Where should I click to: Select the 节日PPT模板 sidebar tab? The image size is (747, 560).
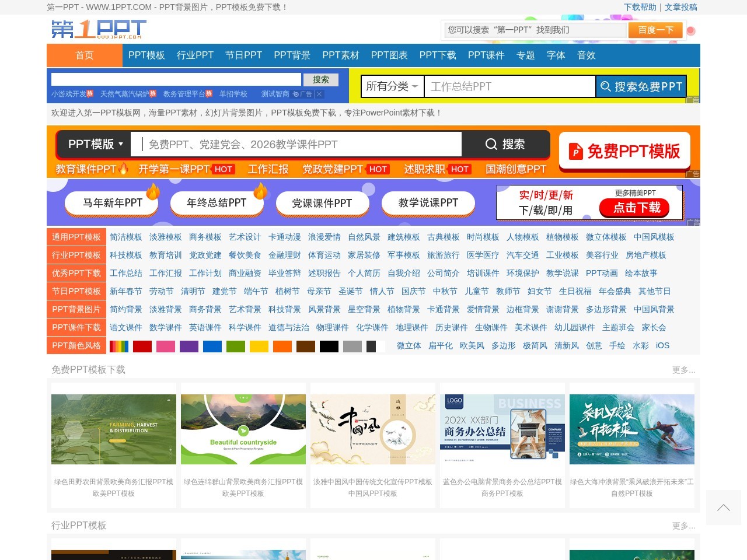[76, 291]
